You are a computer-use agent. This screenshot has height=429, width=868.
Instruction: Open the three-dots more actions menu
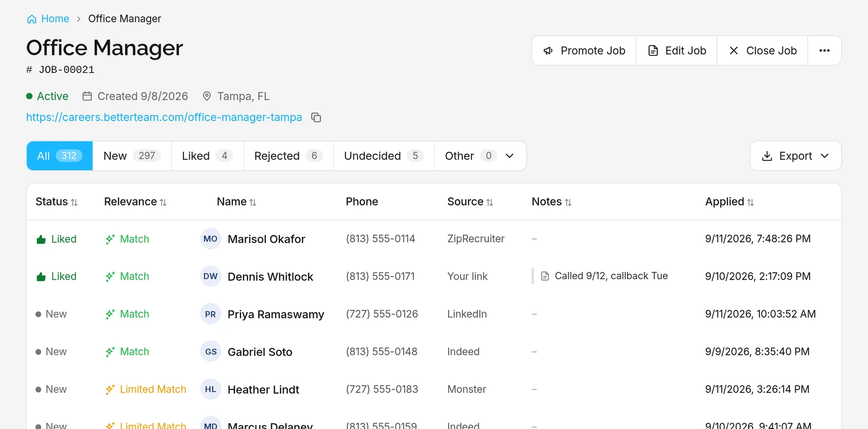825,51
